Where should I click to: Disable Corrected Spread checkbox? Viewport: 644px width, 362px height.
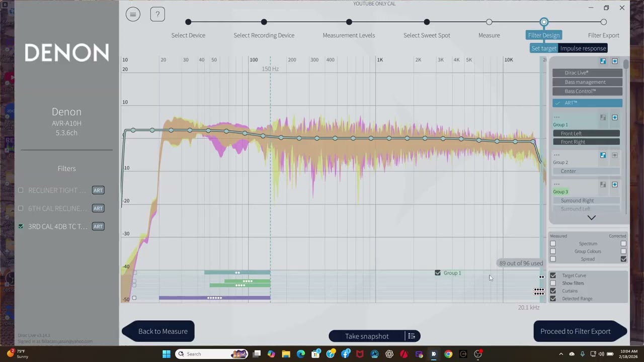[x=623, y=259]
